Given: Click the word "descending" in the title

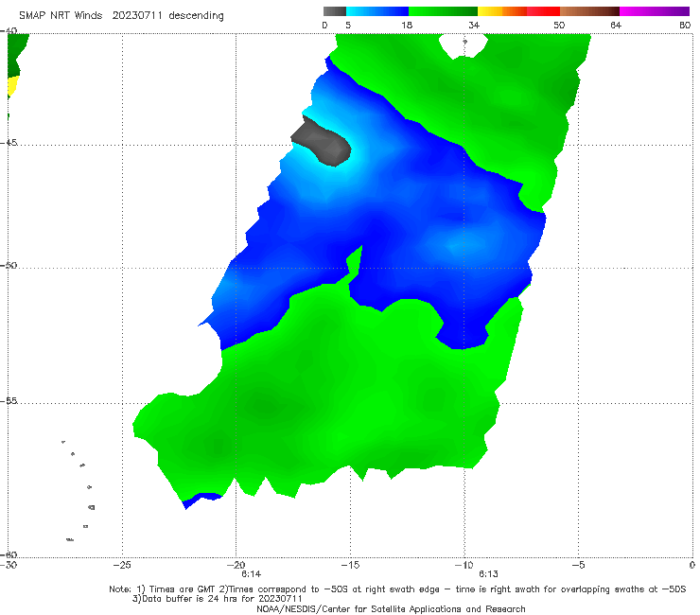Looking at the screenshot, I should [x=196, y=16].
